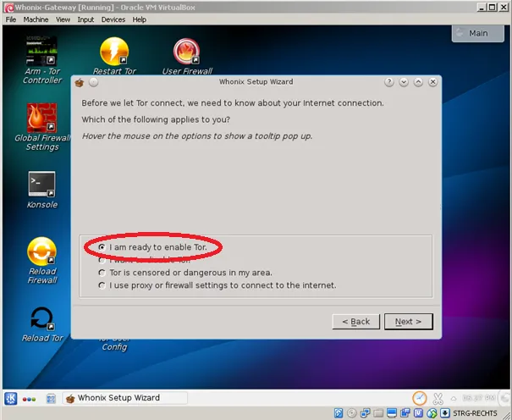Open the Help menu

tap(139, 19)
